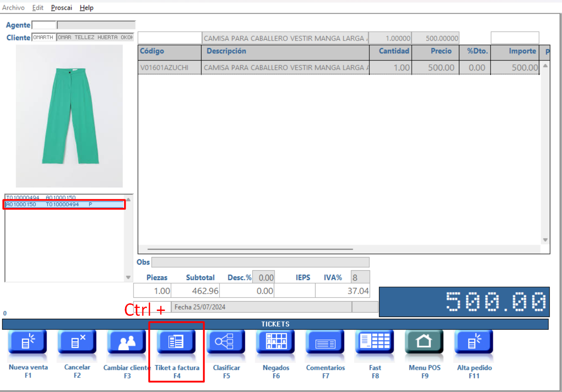Click the Fast F8 icon
This screenshot has width=562, height=392.
(375, 343)
